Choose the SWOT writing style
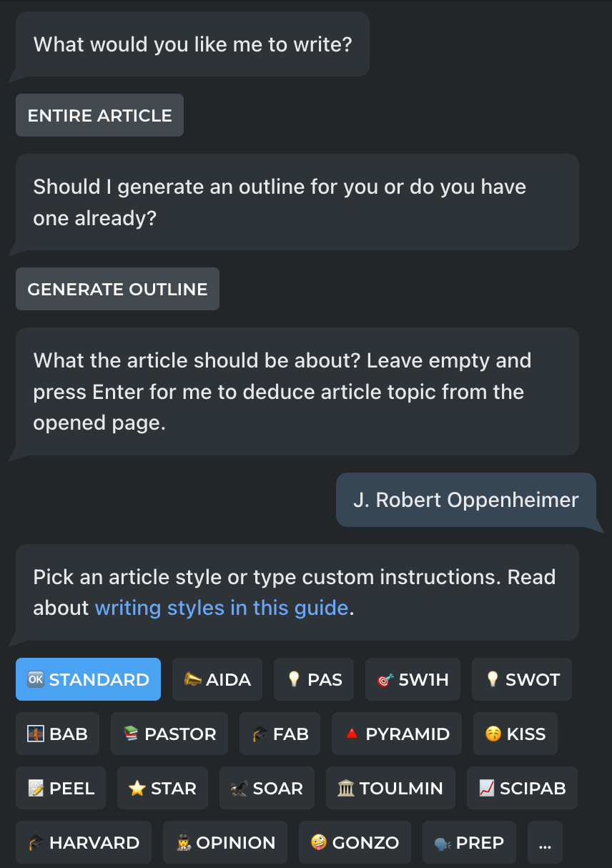Image resolution: width=612 pixels, height=868 pixels. 521,679
